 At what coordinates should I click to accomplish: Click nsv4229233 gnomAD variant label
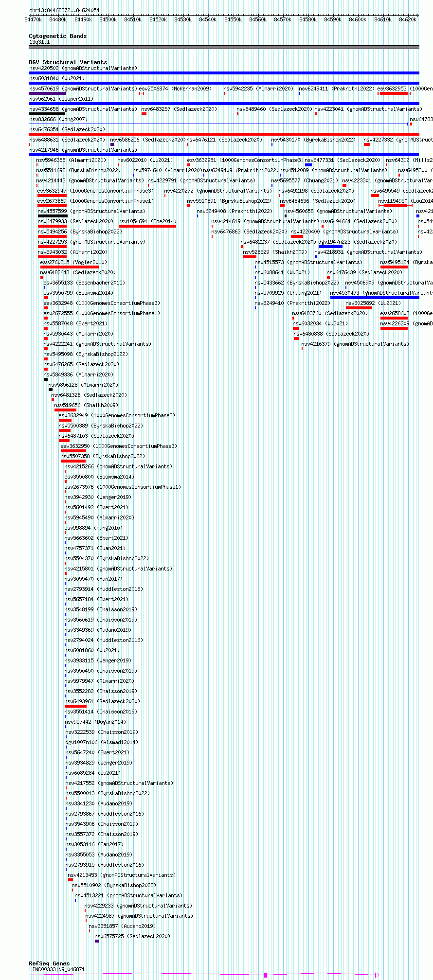tap(138, 906)
